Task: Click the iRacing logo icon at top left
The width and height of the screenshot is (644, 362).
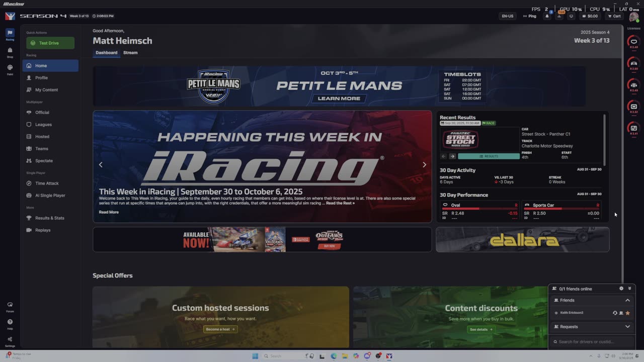Action: pos(10,16)
